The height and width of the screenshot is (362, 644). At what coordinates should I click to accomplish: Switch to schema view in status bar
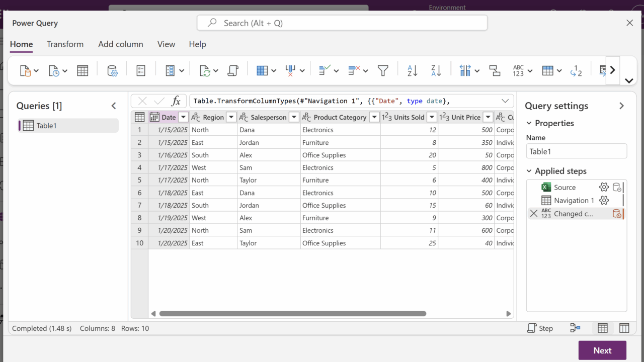coord(624,328)
